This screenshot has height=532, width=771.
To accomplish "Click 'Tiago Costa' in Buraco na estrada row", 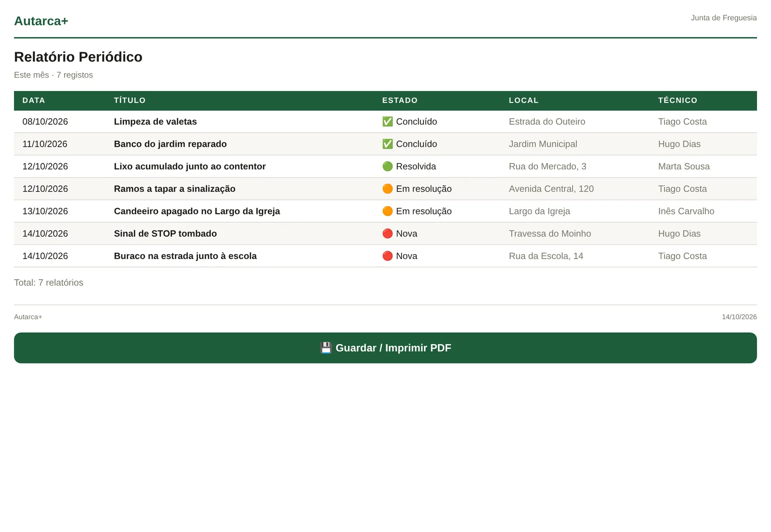I will click(682, 256).
